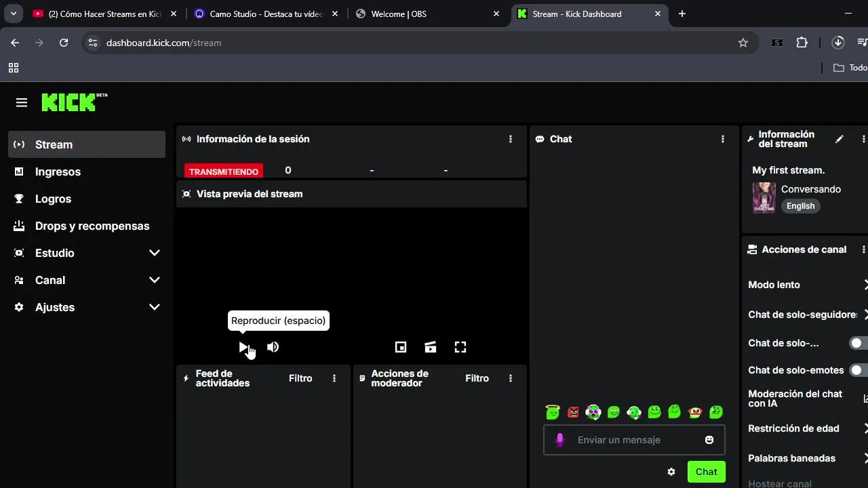Click the Hostear canal option
The width and height of the screenshot is (868, 488).
tap(780, 484)
